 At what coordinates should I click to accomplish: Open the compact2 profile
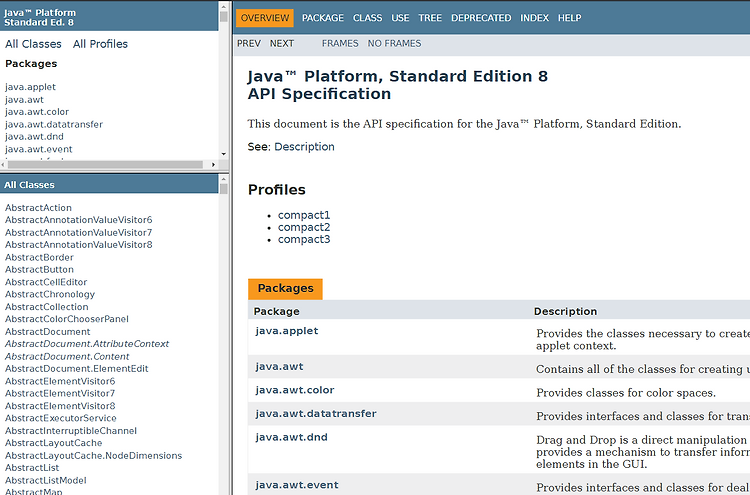coord(304,227)
